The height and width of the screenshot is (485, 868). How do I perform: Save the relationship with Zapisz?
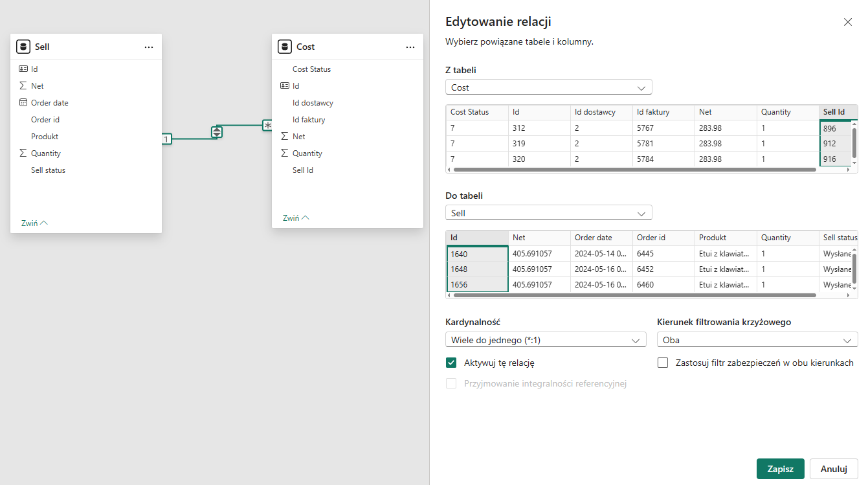point(781,469)
